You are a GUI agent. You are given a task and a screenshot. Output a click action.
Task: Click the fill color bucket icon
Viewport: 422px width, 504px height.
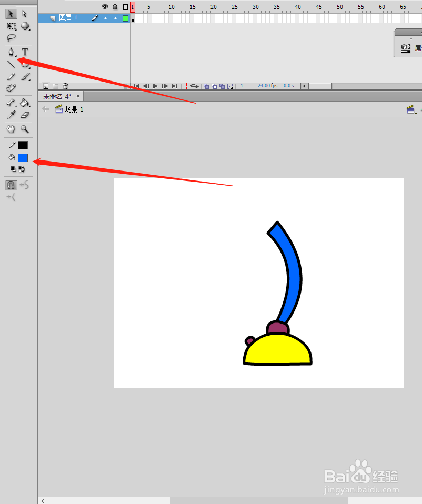[x=12, y=157]
